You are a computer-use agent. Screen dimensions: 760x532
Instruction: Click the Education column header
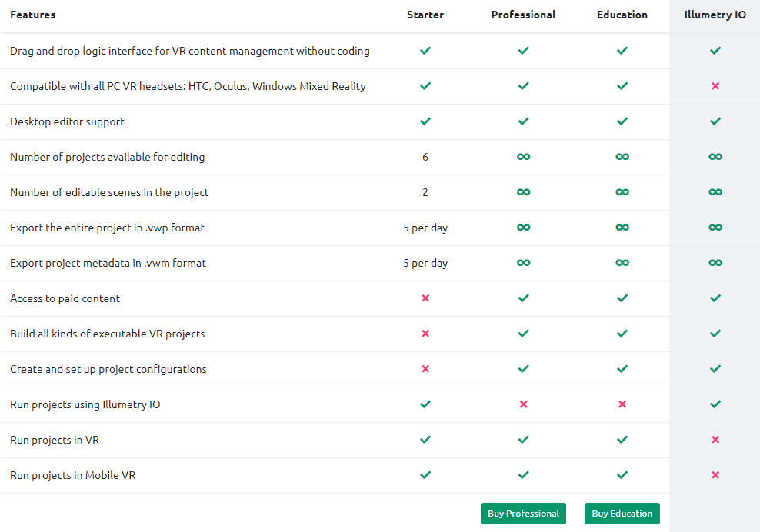click(x=622, y=15)
